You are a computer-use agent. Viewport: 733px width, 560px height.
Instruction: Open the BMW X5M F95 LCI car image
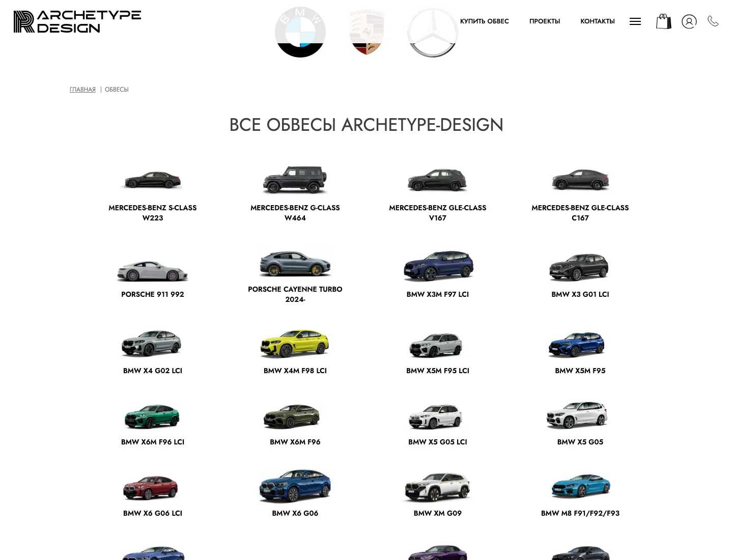coord(437,345)
